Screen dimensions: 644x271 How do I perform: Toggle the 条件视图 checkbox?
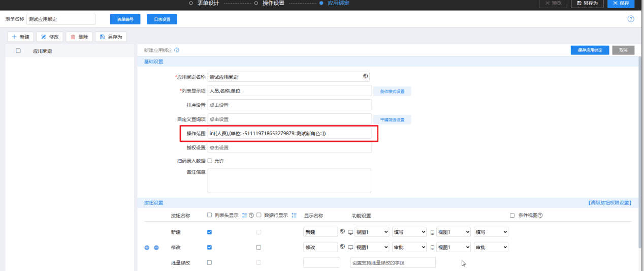click(x=512, y=215)
